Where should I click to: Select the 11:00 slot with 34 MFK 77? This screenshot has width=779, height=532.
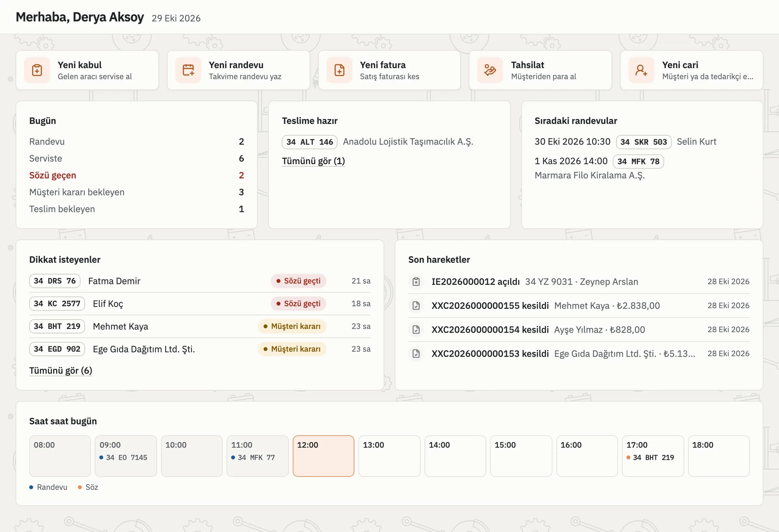pos(257,456)
